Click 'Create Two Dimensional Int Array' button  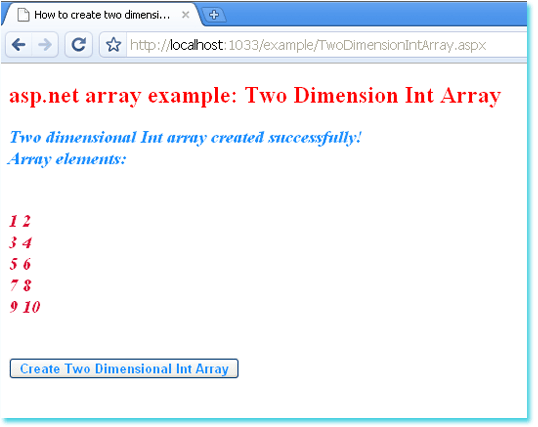(124, 369)
